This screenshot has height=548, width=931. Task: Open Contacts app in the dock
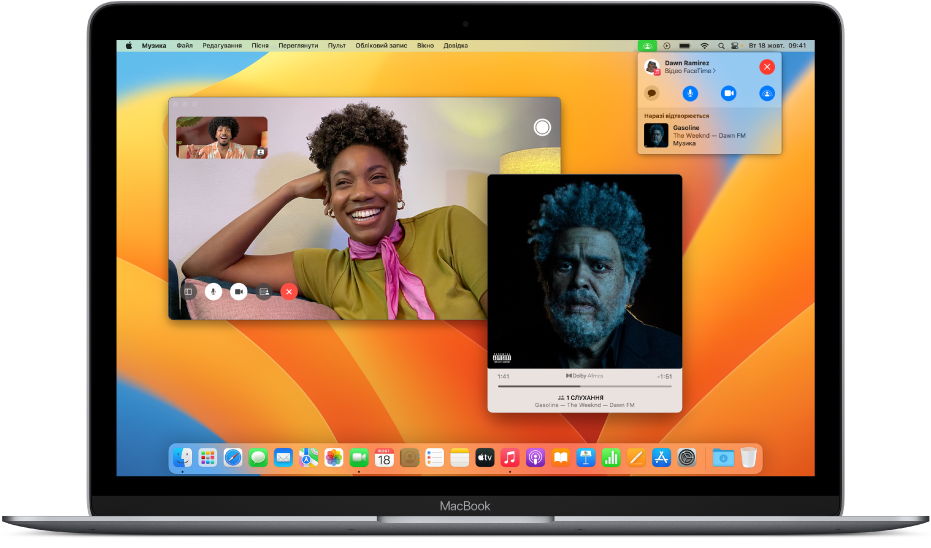pos(409,458)
